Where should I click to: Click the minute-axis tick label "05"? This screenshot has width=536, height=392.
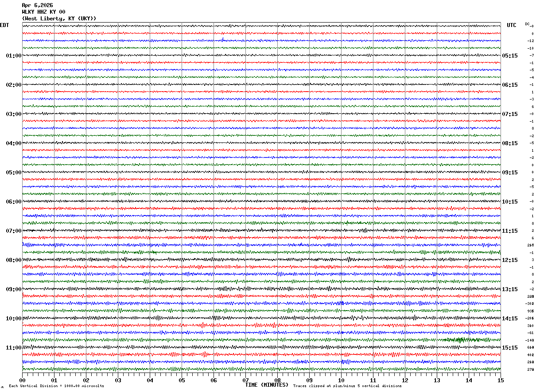(x=182, y=380)
